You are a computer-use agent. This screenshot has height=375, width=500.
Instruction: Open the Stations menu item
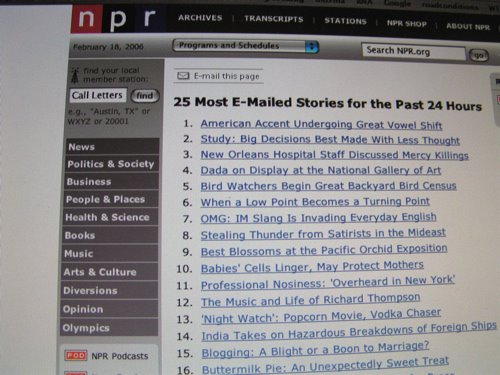(x=345, y=21)
